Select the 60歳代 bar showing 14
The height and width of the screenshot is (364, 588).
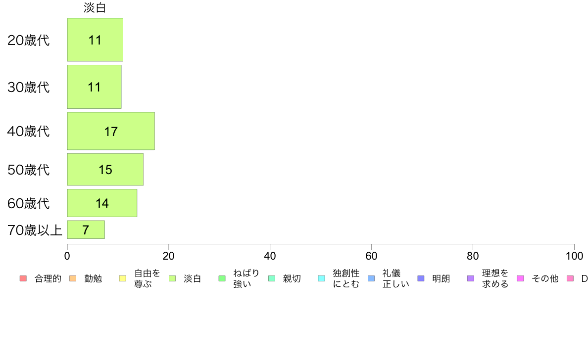(102, 203)
